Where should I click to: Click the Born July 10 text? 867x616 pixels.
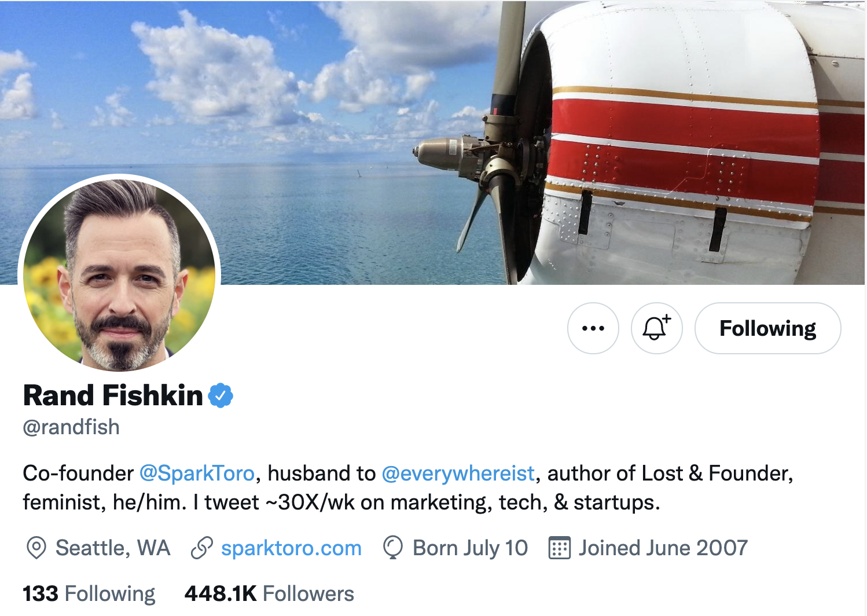click(x=470, y=548)
